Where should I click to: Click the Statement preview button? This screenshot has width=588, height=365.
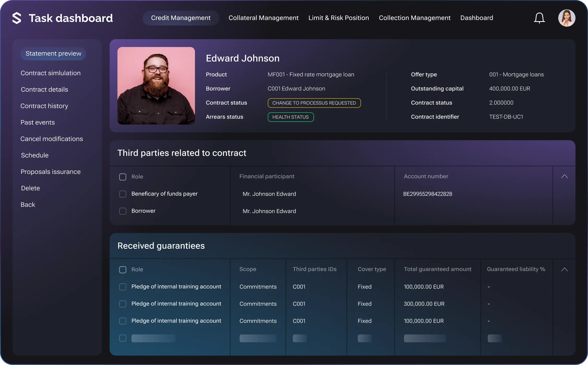(53, 54)
